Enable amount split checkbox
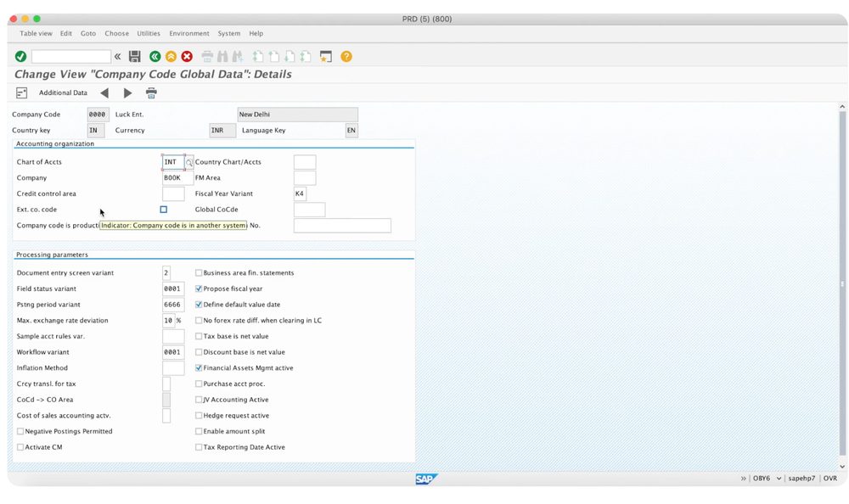The image size is (849, 504). coord(199,432)
